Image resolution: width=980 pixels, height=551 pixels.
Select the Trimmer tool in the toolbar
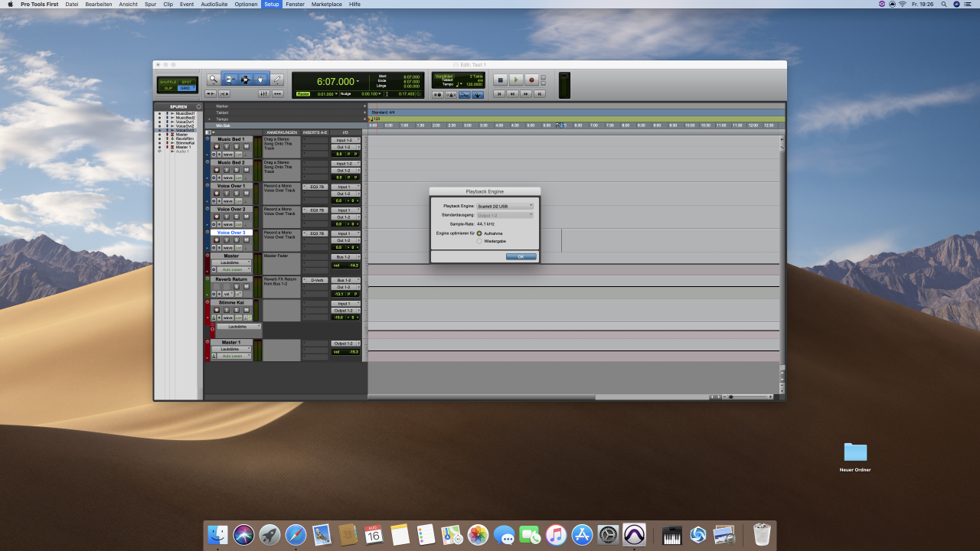230,80
